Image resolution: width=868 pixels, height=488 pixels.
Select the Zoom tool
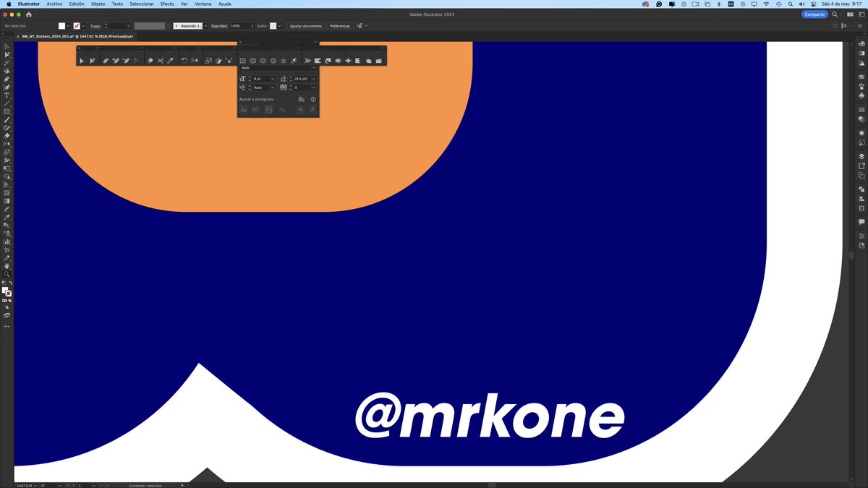click(x=7, y=274)
